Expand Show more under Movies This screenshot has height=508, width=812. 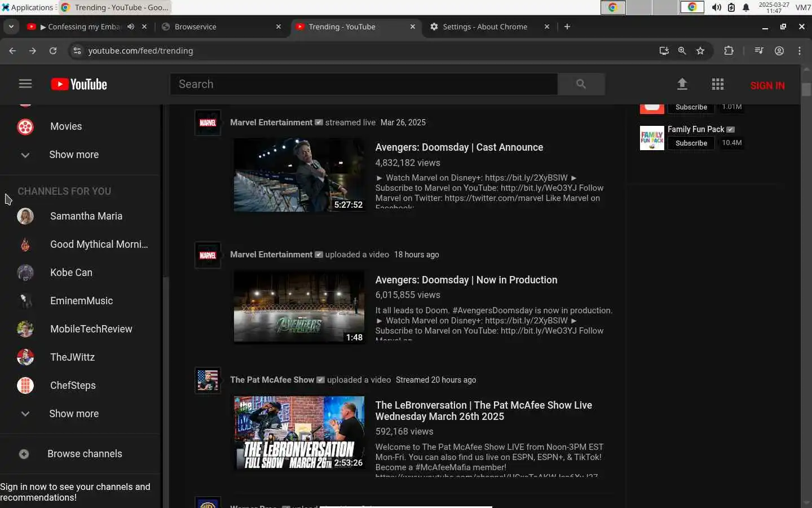(x=74, y=155)
